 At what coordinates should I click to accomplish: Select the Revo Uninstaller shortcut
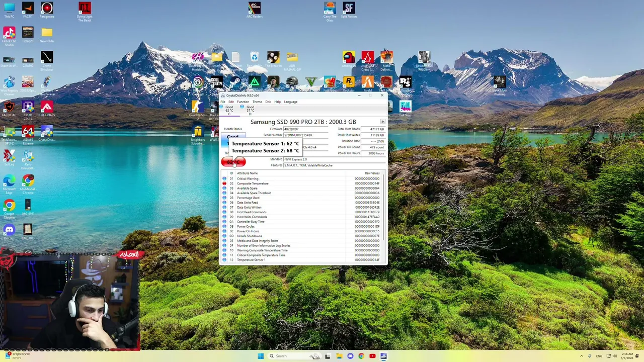click(x=28, y=160)
